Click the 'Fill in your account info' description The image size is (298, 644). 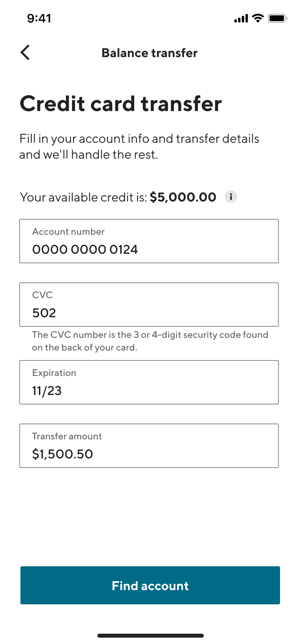pos(139,146)
